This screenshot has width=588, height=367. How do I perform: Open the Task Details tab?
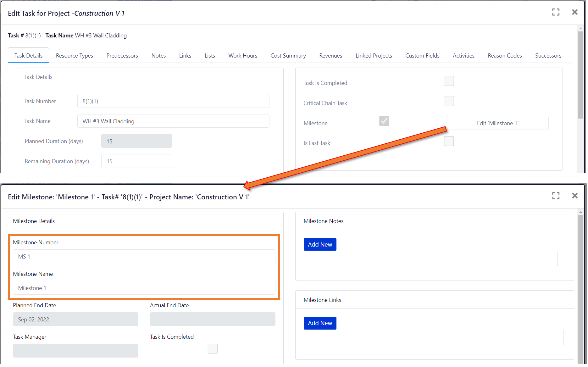pos(28,55)
